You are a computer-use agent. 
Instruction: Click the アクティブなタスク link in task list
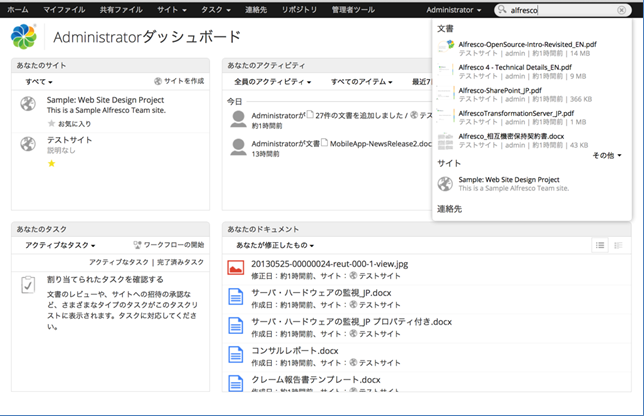coord(119,262)
